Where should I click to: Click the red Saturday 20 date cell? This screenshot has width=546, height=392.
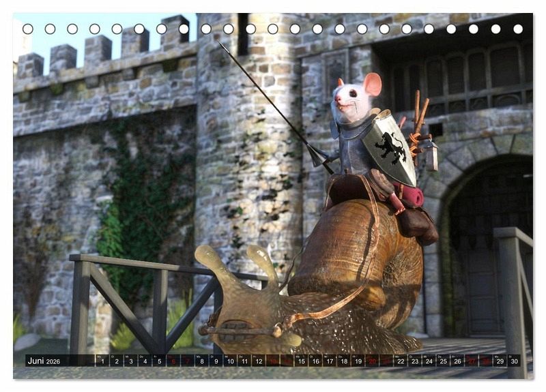pyautogui.click(x=372, y=361)
